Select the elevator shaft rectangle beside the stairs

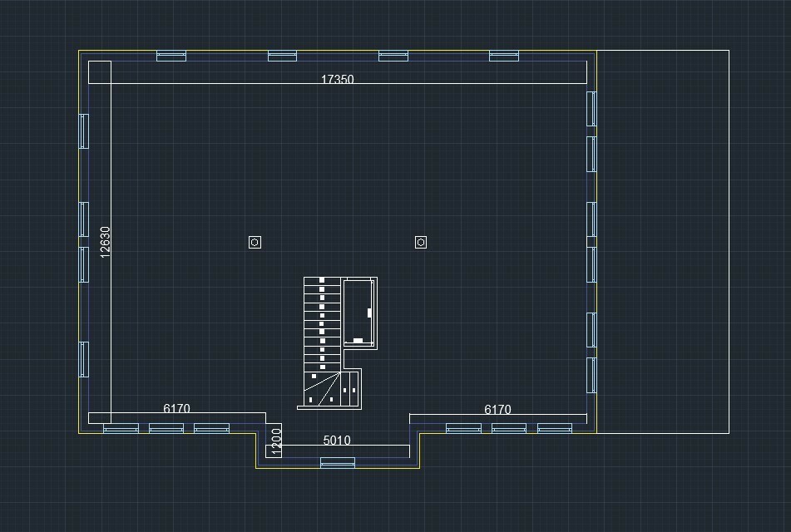358,313
